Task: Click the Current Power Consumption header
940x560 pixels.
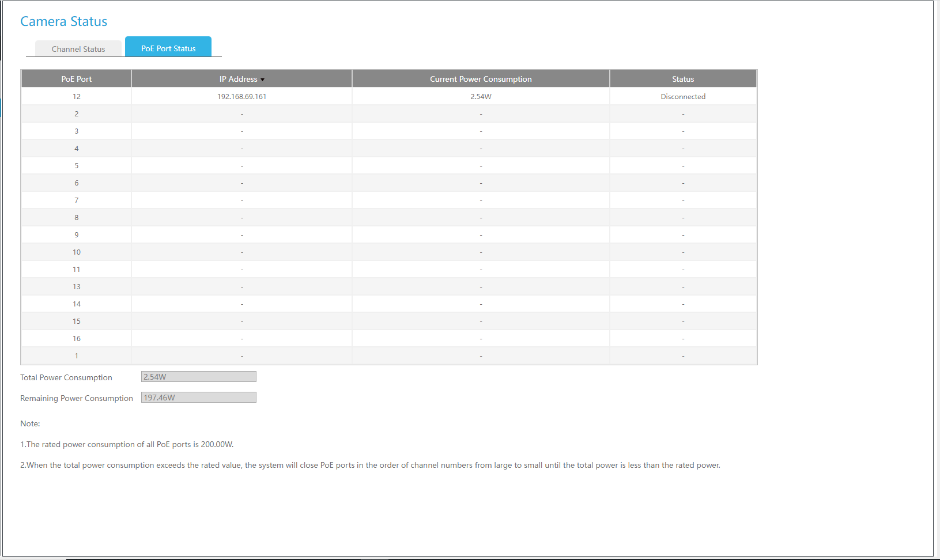Action: pos(481,79)
